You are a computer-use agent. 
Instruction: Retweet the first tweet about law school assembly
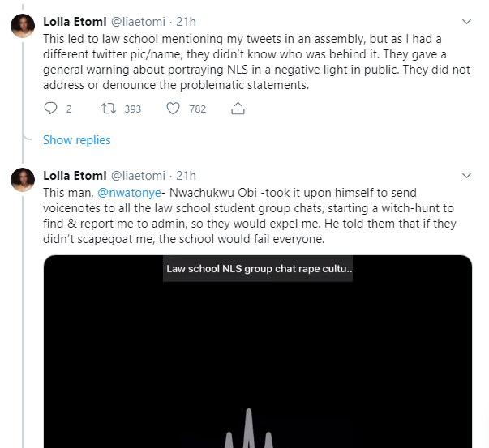click(x=109, y=109)
